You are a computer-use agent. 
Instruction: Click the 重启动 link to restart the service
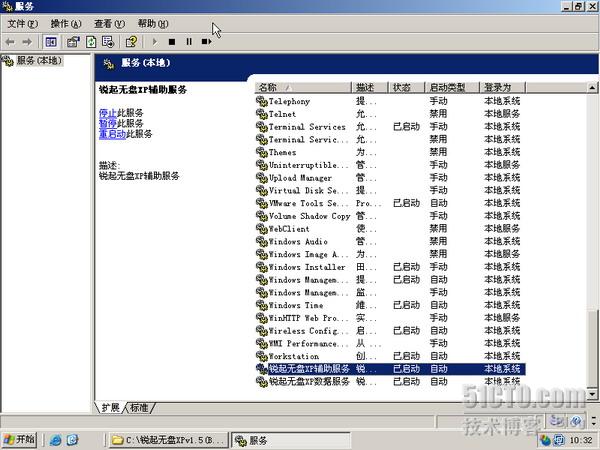click(112, 134)
